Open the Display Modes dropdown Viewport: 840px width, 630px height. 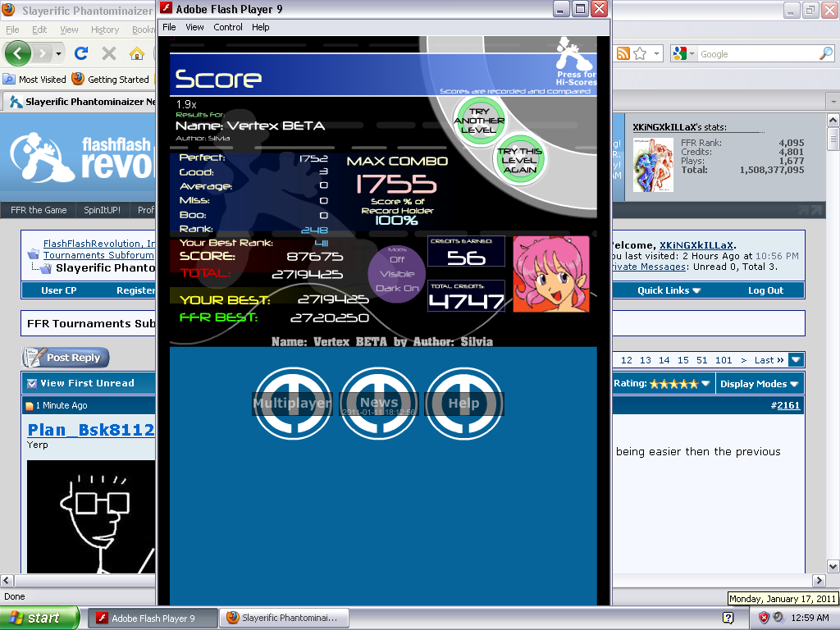pos(759,383)
